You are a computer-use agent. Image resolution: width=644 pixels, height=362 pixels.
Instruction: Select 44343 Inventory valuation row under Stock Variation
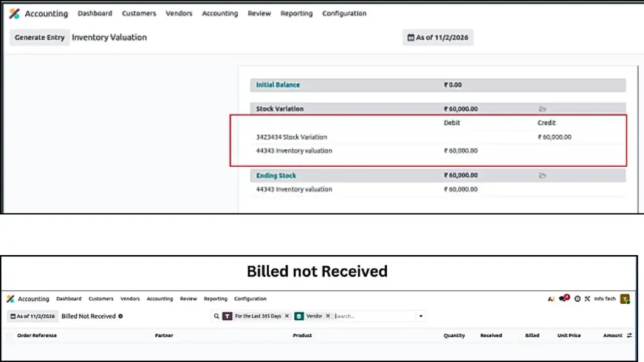(x=438, y=151)
